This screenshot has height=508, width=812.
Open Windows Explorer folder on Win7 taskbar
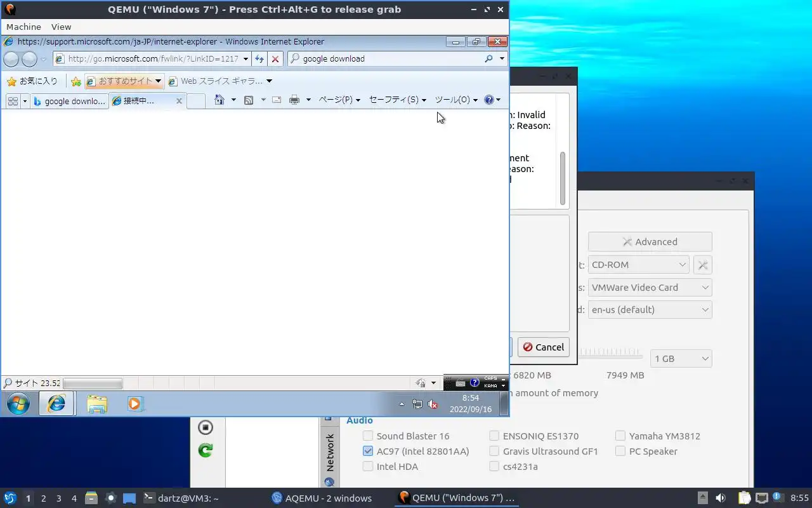coord(97,404)
